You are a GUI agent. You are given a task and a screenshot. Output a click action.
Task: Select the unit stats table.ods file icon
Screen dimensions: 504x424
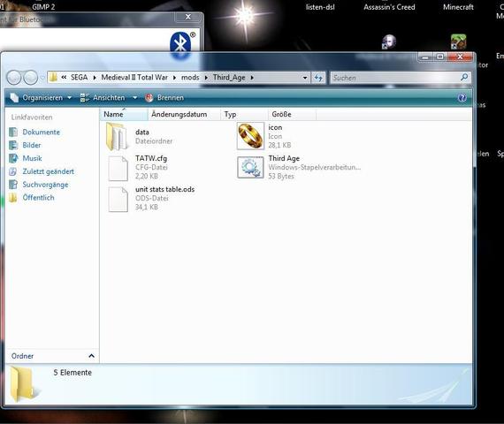pos(118,199)
